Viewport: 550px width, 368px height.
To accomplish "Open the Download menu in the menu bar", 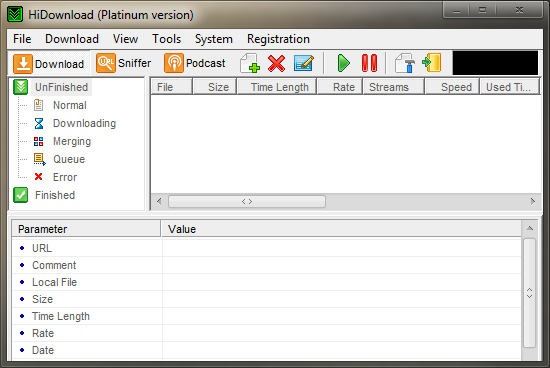I will (x=72, y=39).
